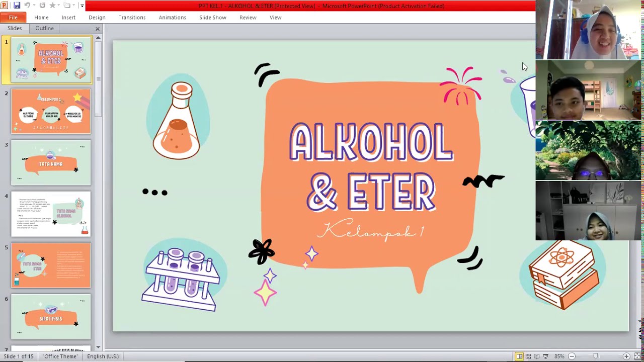644x362 pixels.
Task: Click the zoom in plus button
Action: 626,356
